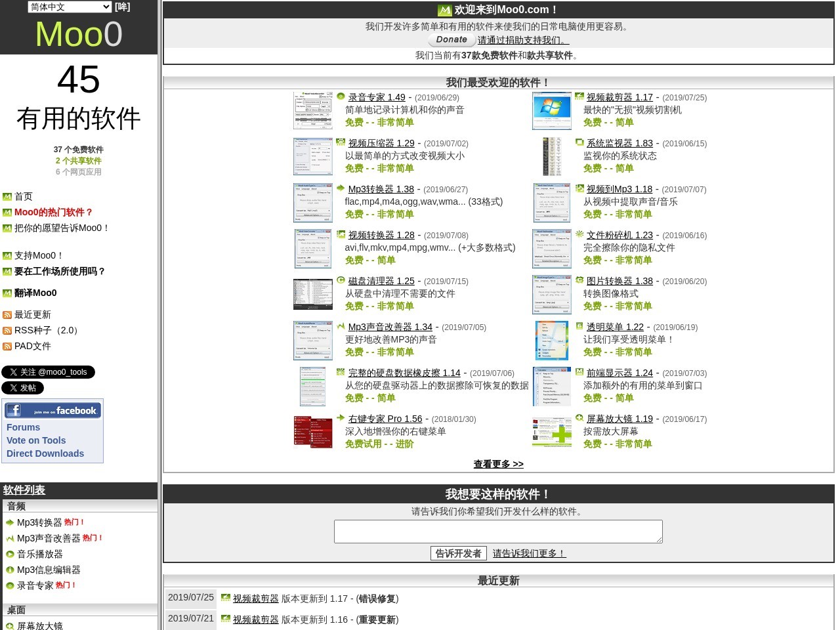
Task: Open the Direct Downloads link
Action: (45, 453)
